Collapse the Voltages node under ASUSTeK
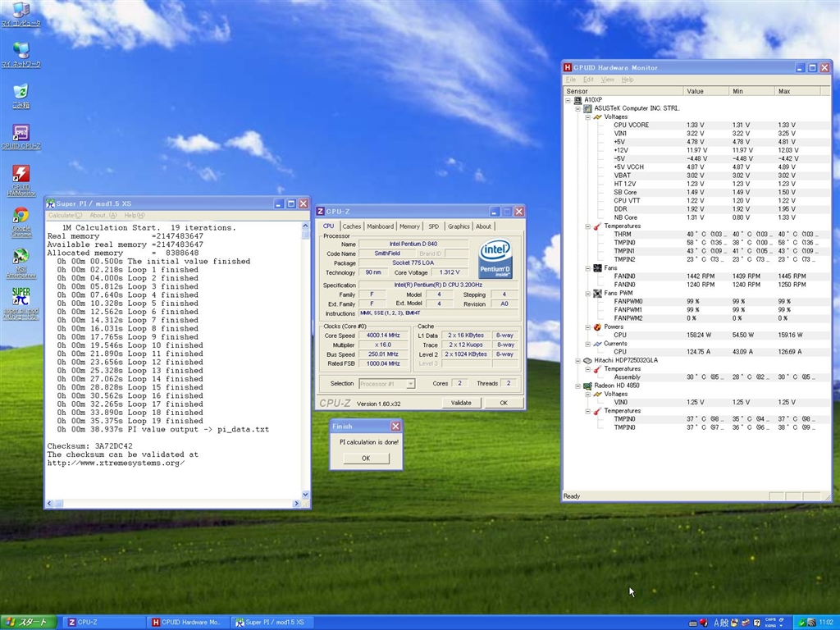The height and width of the screenshot is (630, 840). pos(588,116)
